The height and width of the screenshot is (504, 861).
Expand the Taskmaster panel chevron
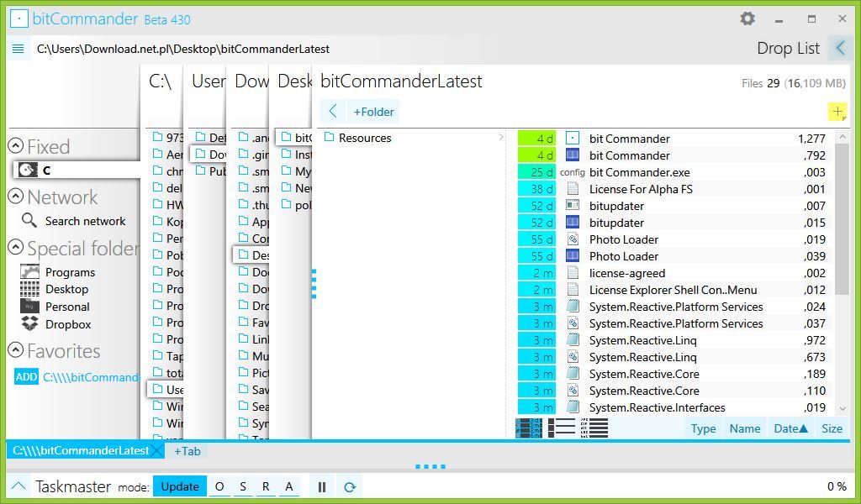point(18,486)
